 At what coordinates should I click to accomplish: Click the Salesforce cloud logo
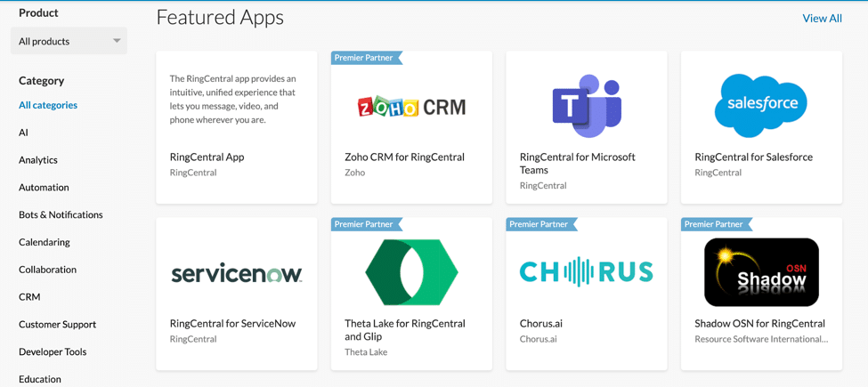coord(761,105)
